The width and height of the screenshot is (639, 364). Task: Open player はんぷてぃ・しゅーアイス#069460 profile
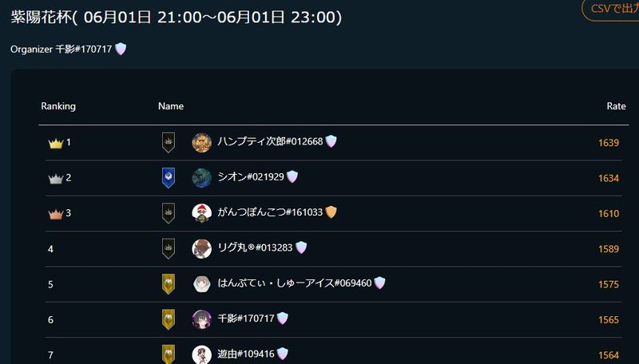click(295, 283)
